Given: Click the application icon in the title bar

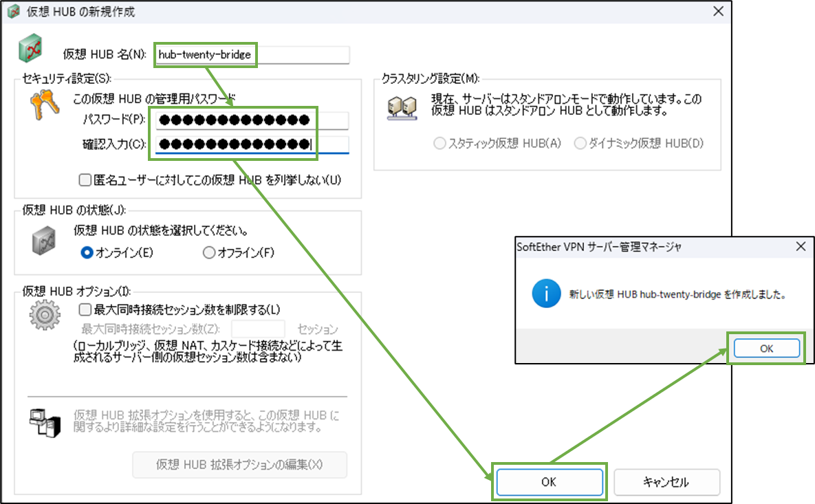Looking at the screenshot, I should [x=12, y=11].
